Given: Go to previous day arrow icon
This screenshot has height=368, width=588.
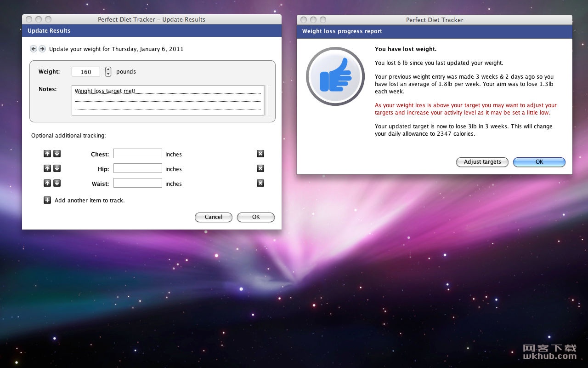Looking at the screenshot, I should 34,49.
